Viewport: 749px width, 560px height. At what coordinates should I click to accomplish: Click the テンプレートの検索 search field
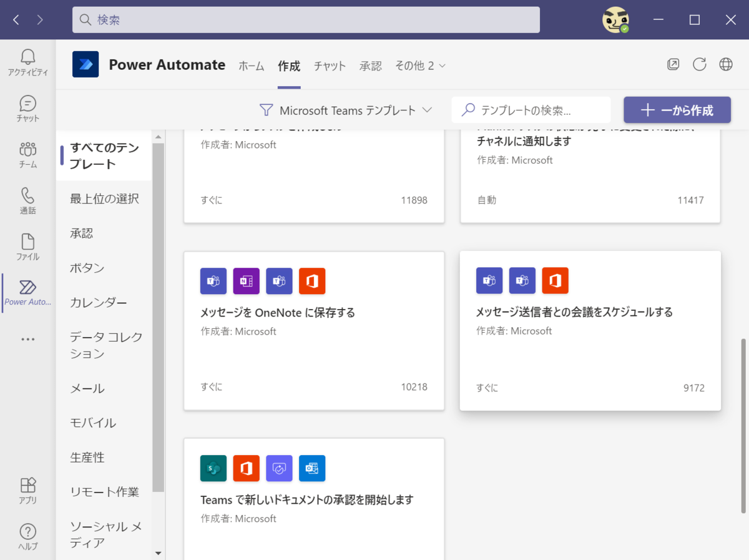531,110
